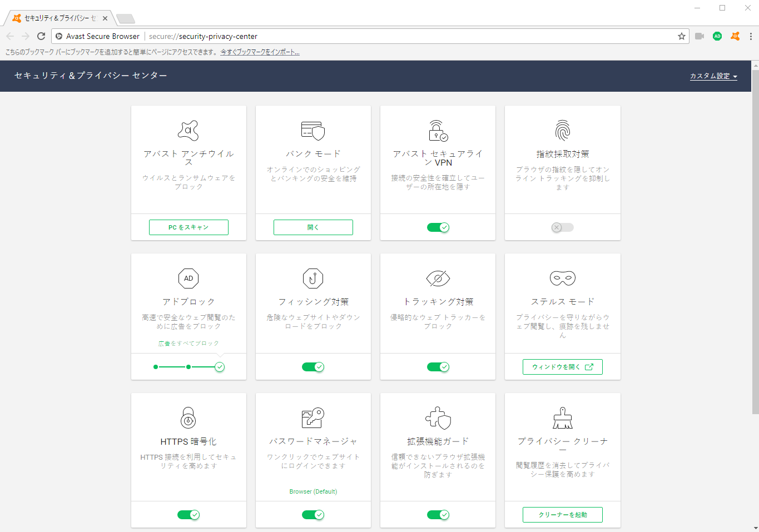The height and width of the screenshot is (532, 759).
Task: Reload the page
Action: pos(41,36)
